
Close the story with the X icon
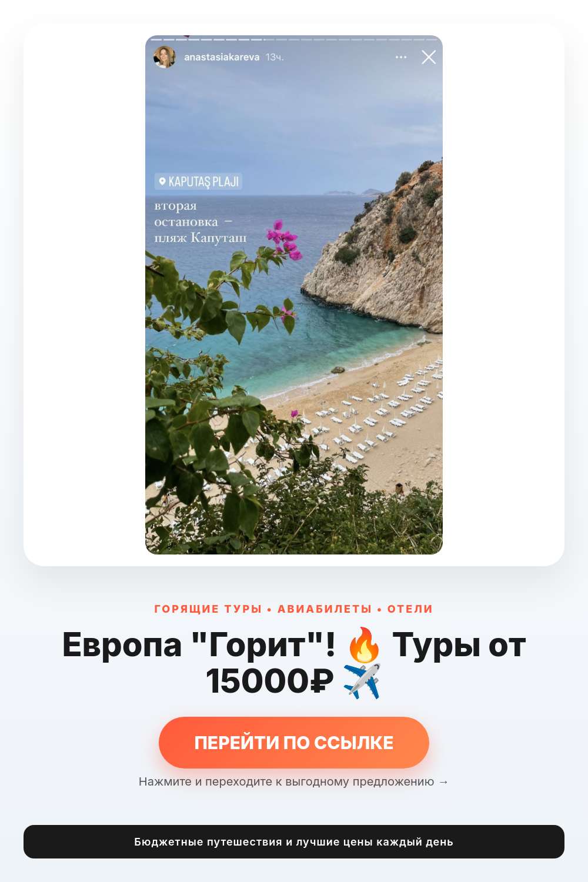(x=429, y=57)
